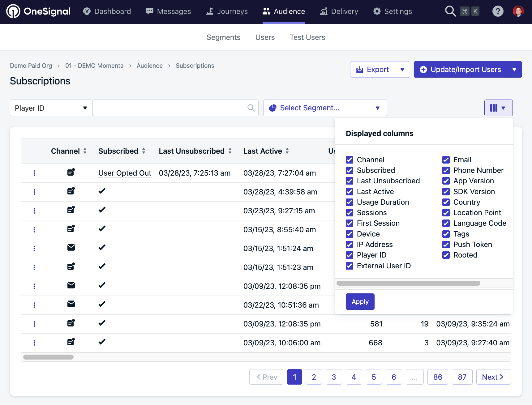Click the User Opted Out link
This screenshot has width=532, height=405.
point(125,173)
